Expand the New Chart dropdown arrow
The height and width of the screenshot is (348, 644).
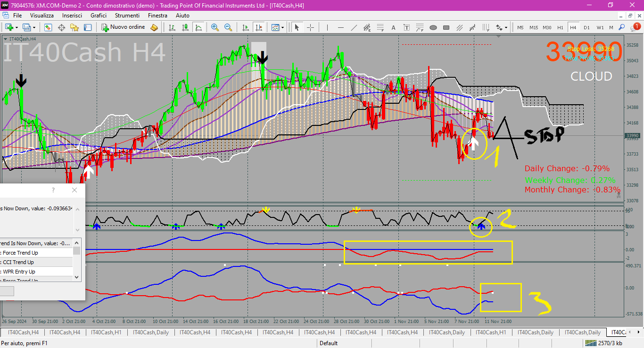pyautogui.click(x=17, y=27)
